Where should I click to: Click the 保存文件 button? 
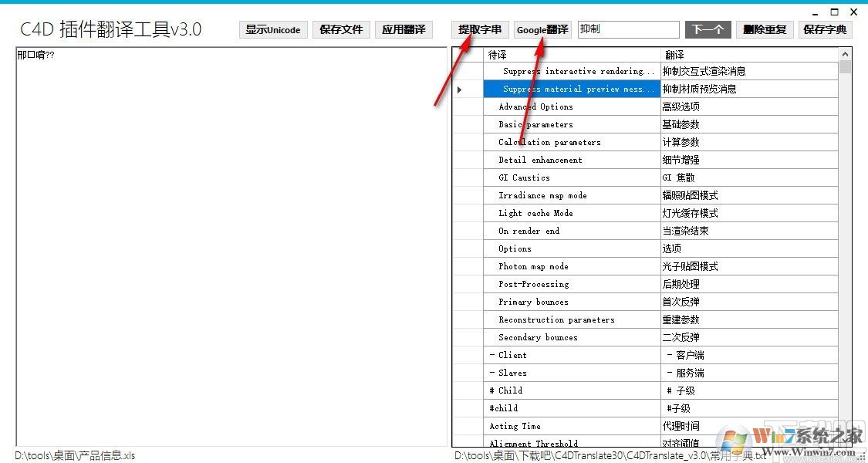tap(341, 30)
